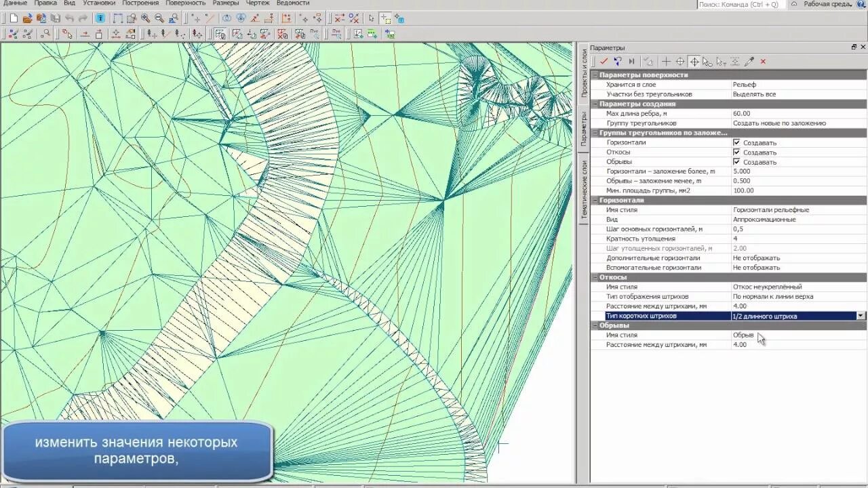This screenshot has height=488, width=868.
Task: Click the skip-to-end icon in Параметры toolbar
Action: [x=631, y=61]
